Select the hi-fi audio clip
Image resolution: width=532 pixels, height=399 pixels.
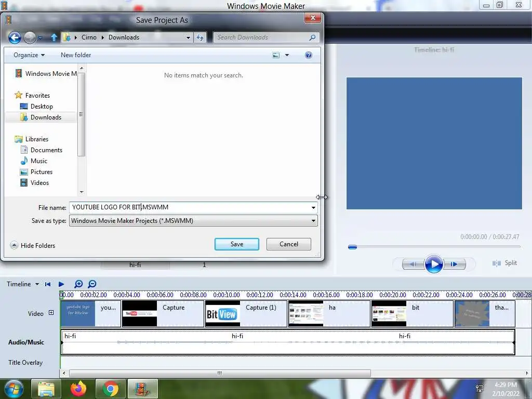288,342
